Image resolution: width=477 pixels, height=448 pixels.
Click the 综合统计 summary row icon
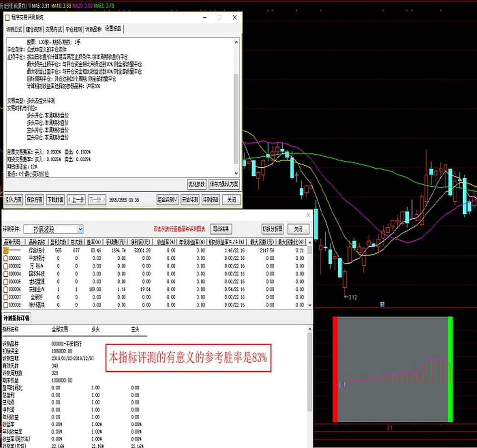click(x=6, y=250)
